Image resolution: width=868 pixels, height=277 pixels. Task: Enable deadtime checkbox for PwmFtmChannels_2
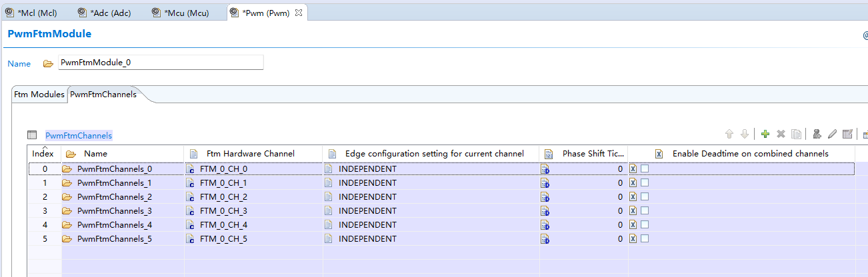(x=645, y=197)
